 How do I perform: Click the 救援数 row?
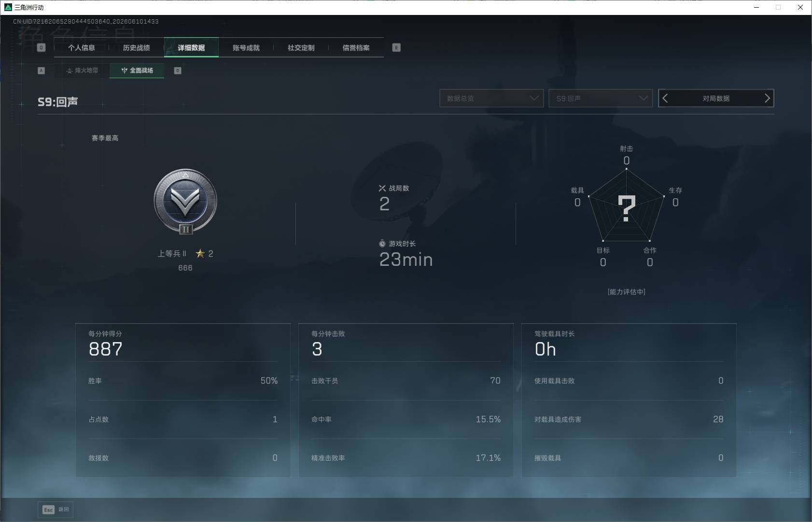(183, 458)
